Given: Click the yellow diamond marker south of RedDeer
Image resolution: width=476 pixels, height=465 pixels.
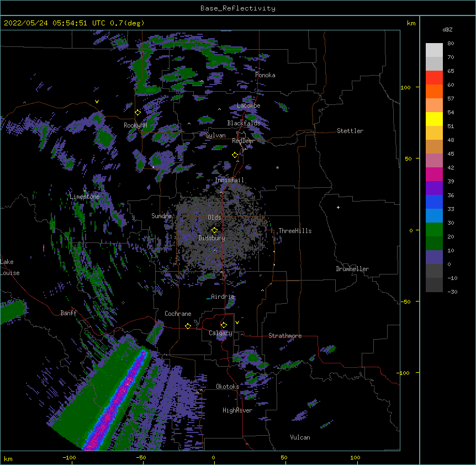Looking at the screenshot, I should pos(235,155).
